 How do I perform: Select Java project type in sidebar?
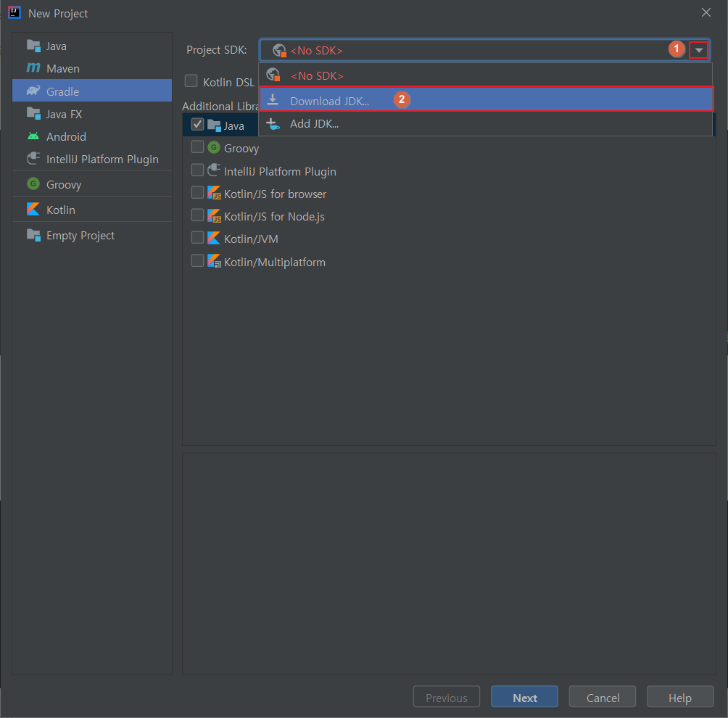92,46
